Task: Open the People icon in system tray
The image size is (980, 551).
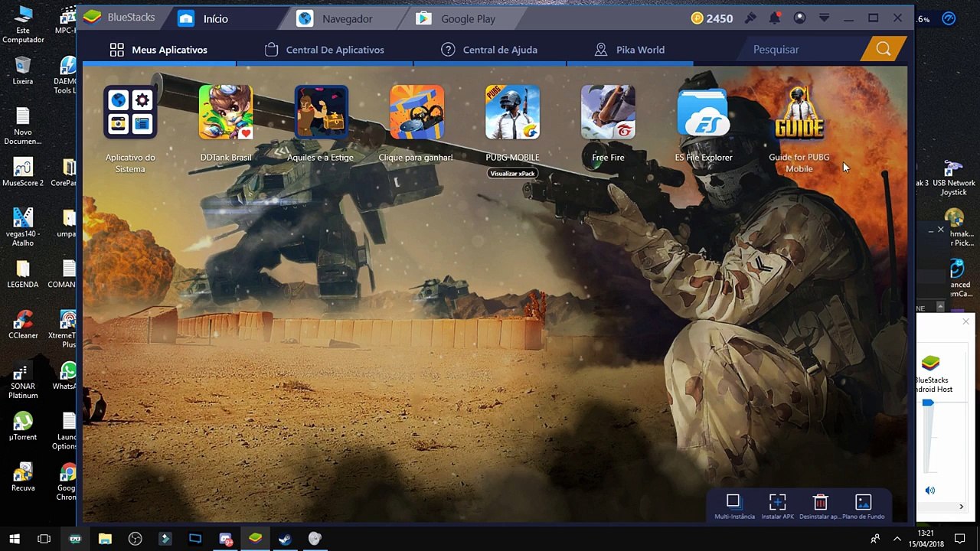Action: click(x=875, y=539)
